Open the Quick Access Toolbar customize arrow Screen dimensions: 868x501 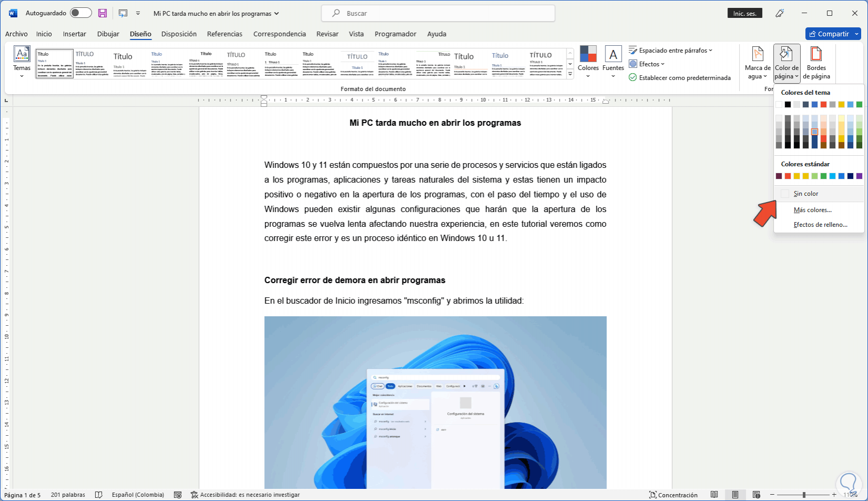pos(138,13)
